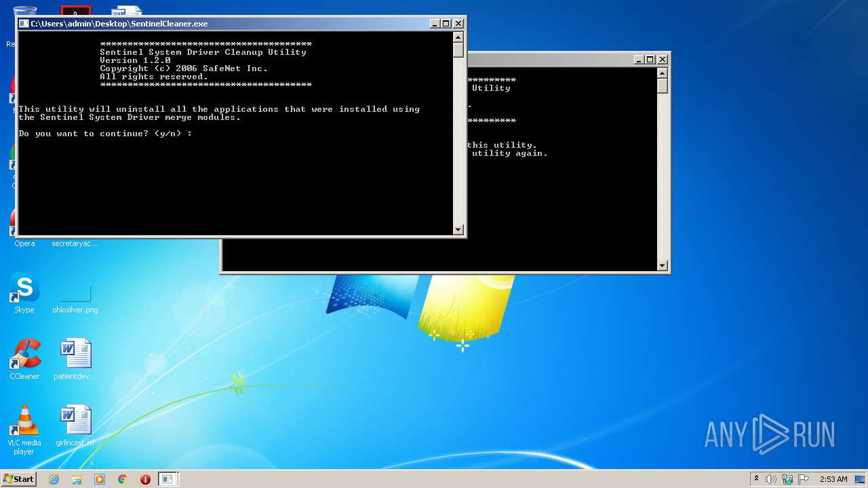Screen dimensions: 868x488
Task: Minimize the background console window
Action: tap(639, 60)
